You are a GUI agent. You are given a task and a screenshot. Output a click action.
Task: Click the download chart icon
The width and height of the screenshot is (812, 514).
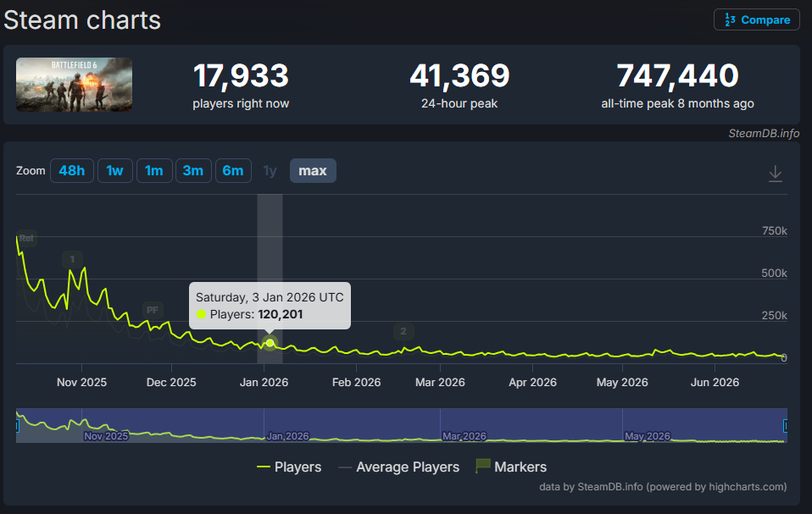click(776, 174)
